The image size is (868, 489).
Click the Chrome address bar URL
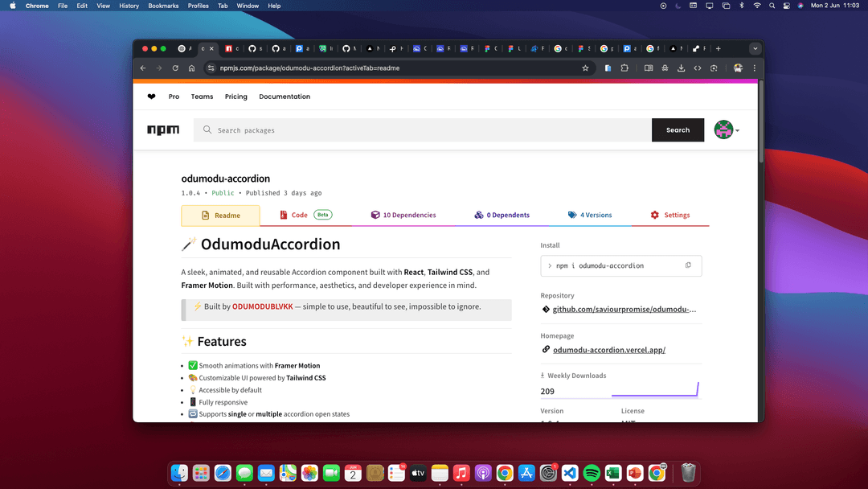coord(309,68)
